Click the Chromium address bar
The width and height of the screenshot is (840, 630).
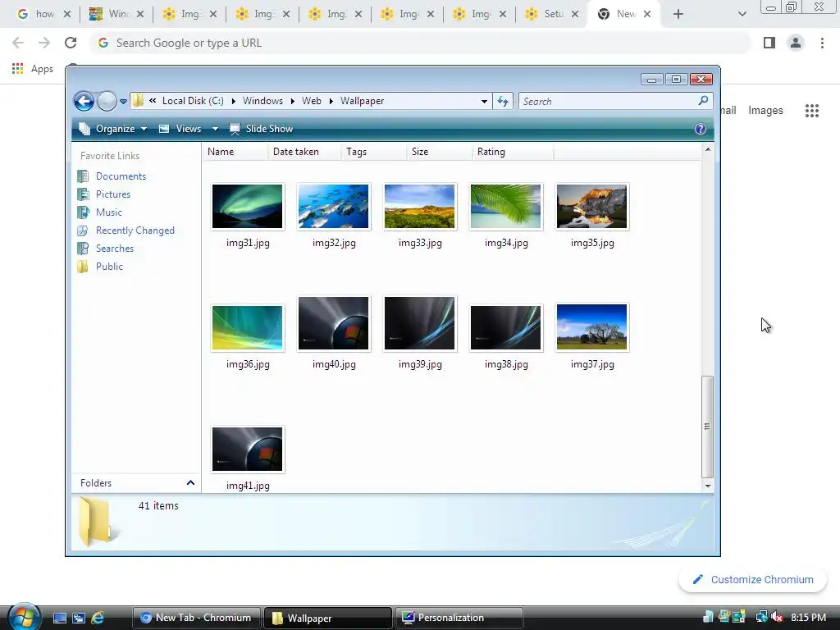pyautogui.click(x=421, y=43)
